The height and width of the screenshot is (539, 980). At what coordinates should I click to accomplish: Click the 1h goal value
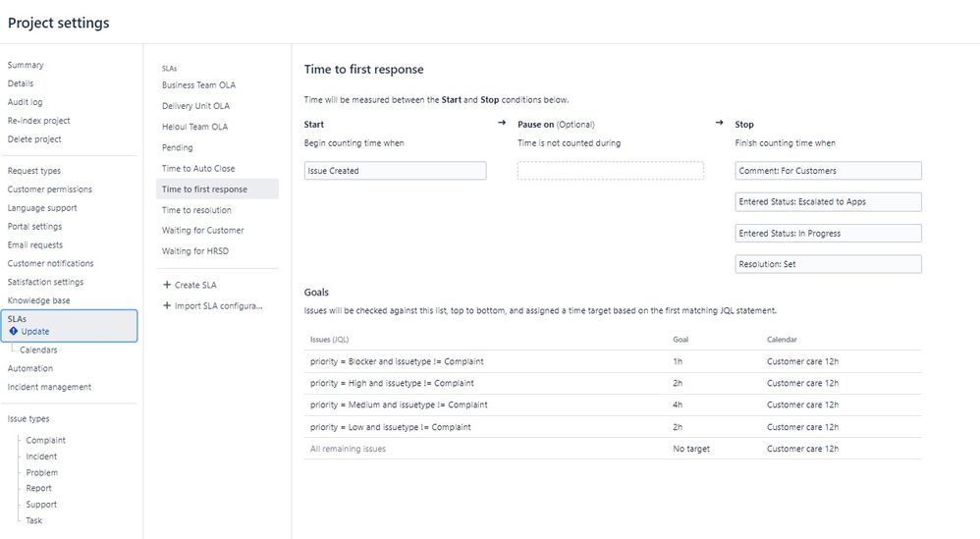click(x=678, y=361)
